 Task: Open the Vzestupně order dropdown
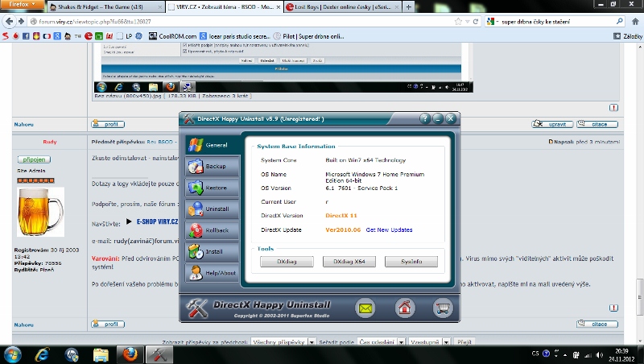click(x=429, y=341)
